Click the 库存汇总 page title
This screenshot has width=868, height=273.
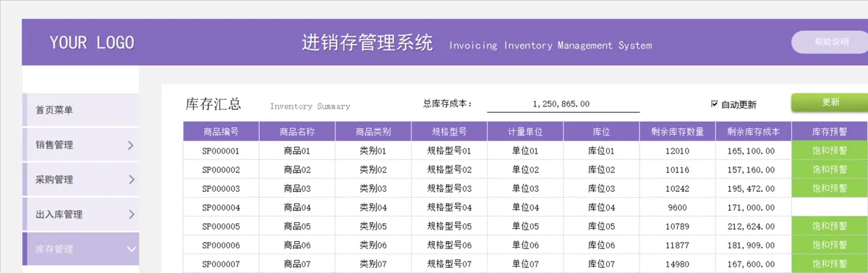213,104
